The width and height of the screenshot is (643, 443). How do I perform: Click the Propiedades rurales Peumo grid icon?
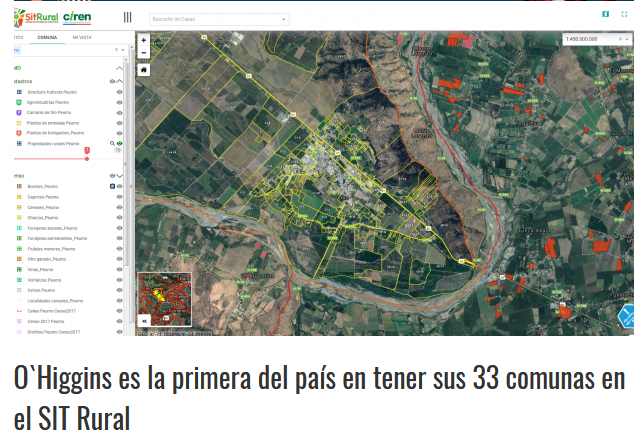pos(19,144)
